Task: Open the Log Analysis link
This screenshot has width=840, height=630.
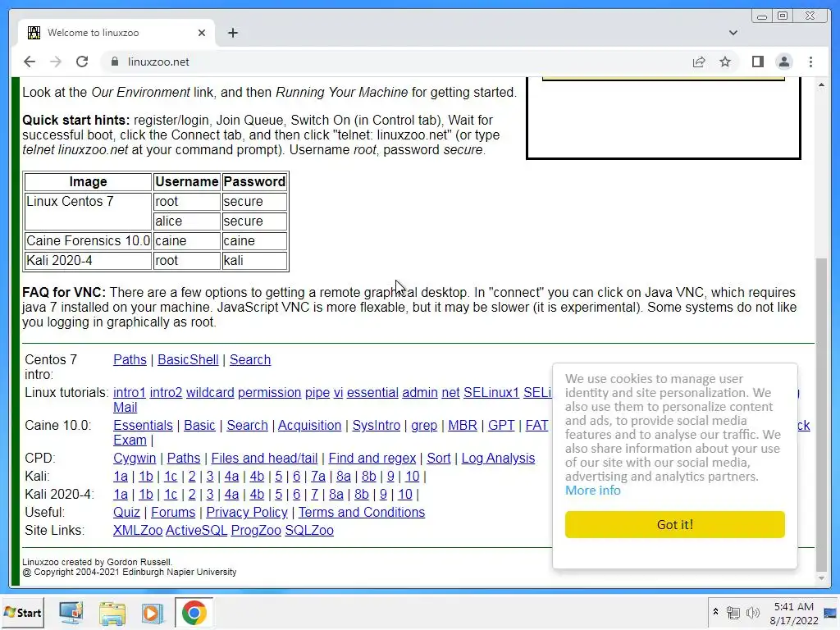Action: [x=498, y=458]
